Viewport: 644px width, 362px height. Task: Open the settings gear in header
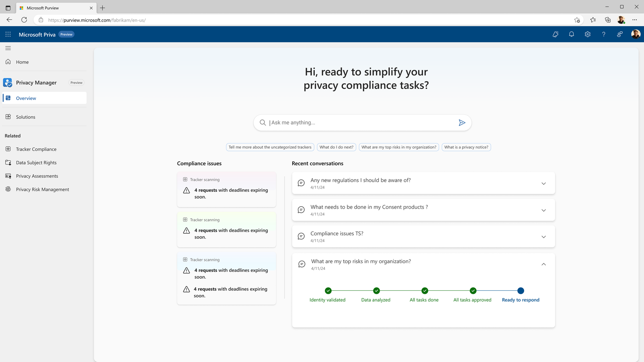(x=588, y=34)
